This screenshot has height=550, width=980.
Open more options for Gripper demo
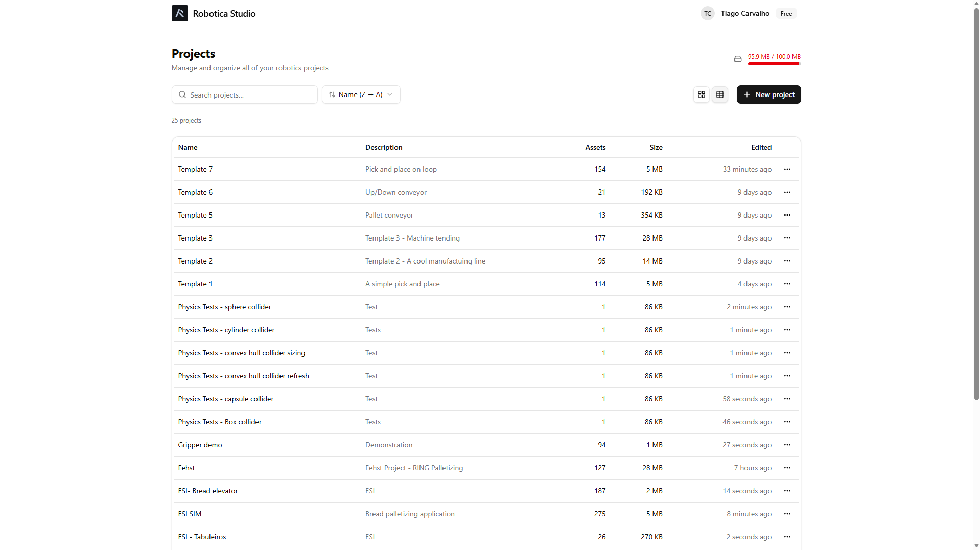point(787,445)
